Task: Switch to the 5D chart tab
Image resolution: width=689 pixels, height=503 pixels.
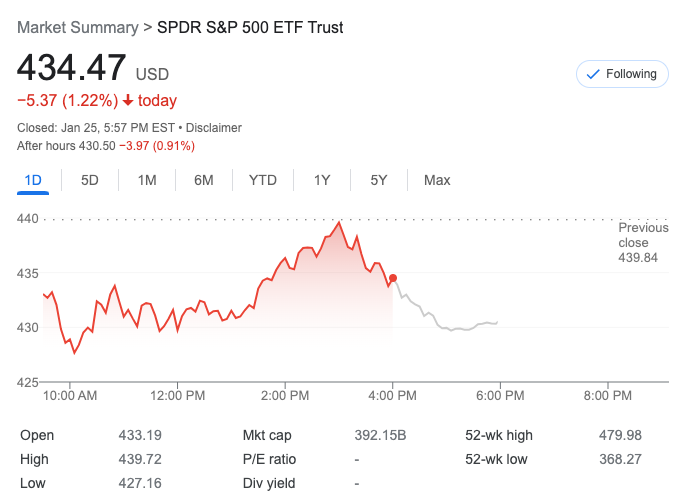Action: [x=90, y=180]
